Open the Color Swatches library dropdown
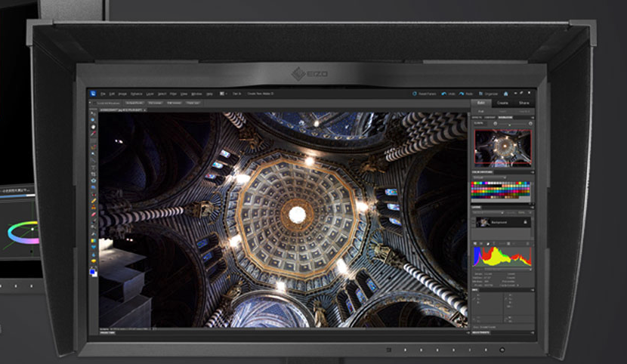This screenshot has width=627, height=364. (490, 177)
